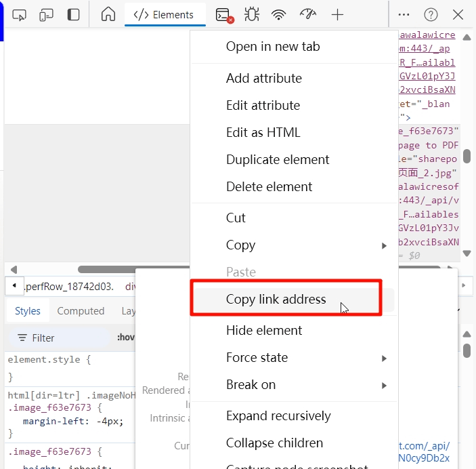Open the Performance gauge tool
Screen dimensions: 476x469
click(308, 14)
